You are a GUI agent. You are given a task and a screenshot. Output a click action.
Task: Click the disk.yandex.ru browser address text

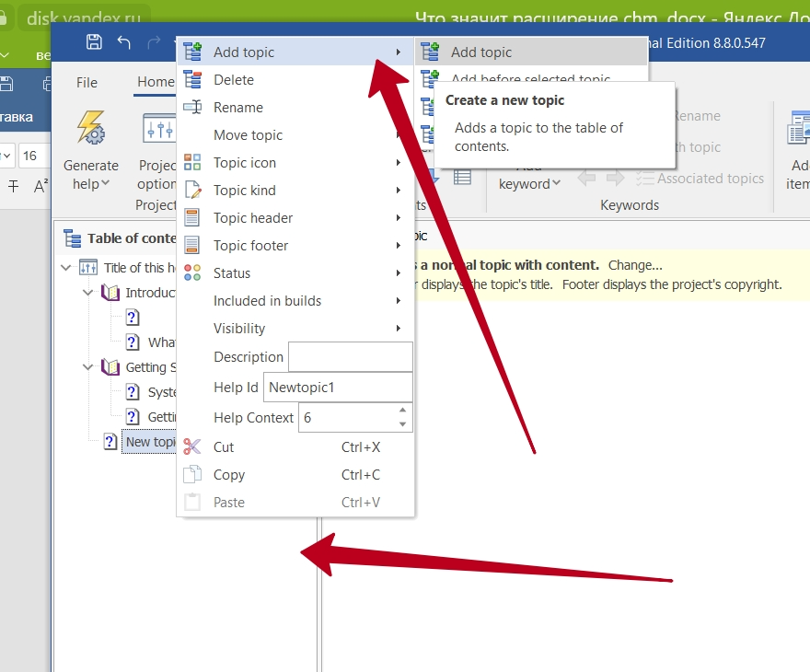coord(84,18)
